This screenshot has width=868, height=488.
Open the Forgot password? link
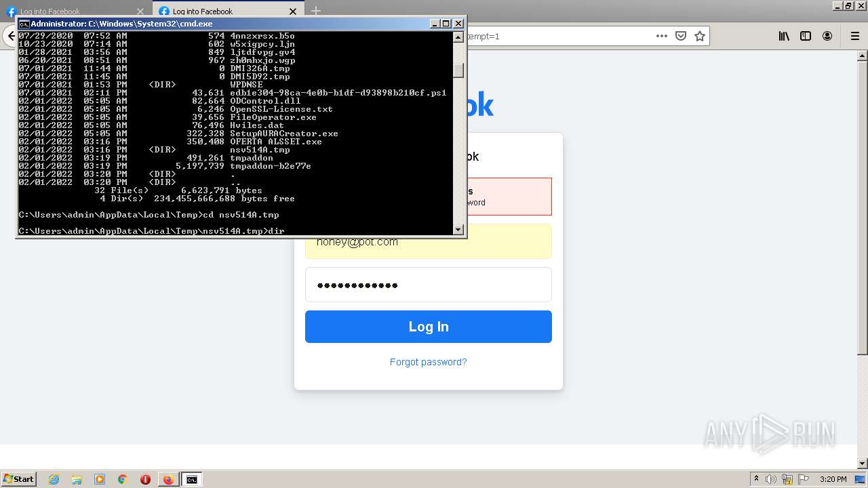429,362
